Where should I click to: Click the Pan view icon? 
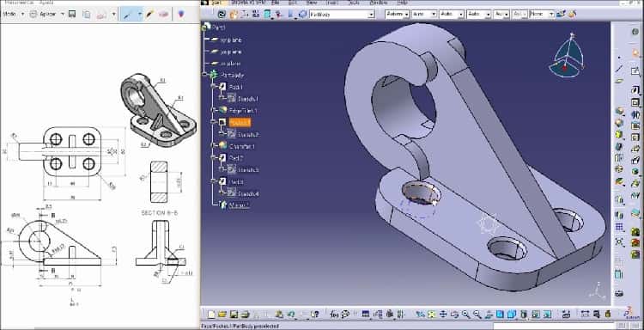[x=443, y=315]
